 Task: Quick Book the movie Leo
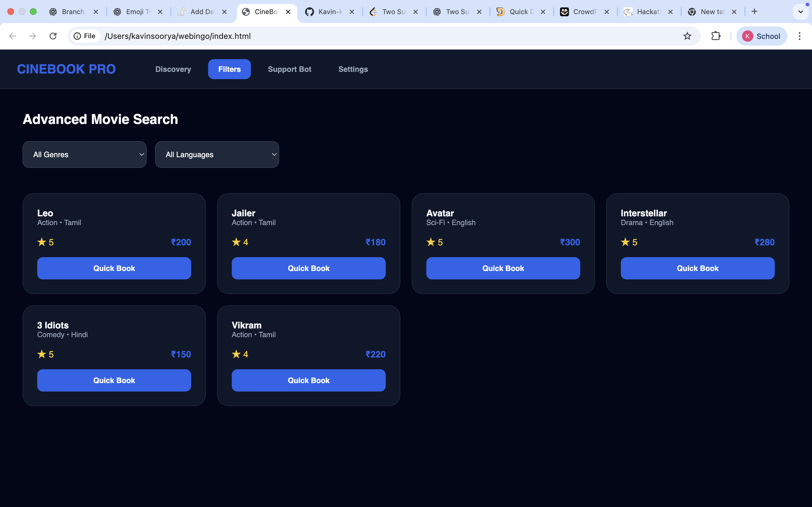click(114, 268)
